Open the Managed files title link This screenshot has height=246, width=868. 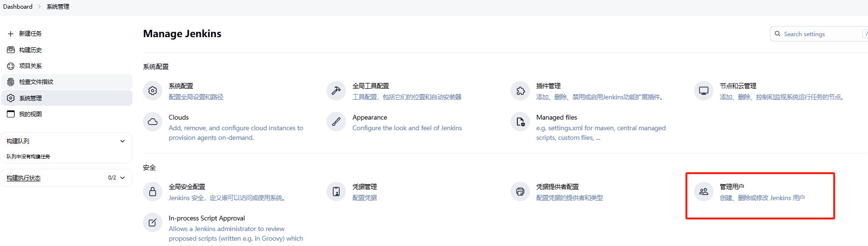556,117
